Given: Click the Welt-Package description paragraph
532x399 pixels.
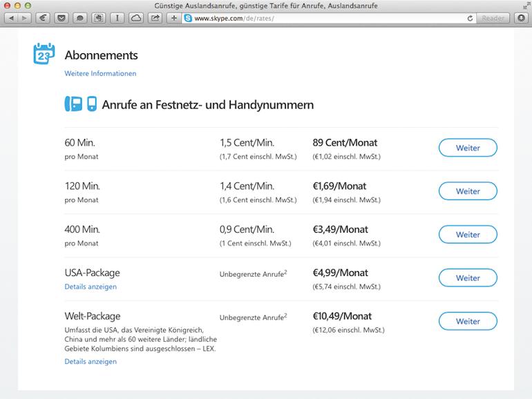Looking at the screenshot, I should (140, 340).
